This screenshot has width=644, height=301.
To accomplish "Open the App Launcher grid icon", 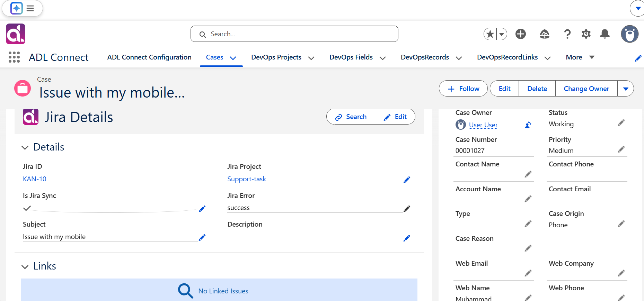I will click(x=14, y=57).
